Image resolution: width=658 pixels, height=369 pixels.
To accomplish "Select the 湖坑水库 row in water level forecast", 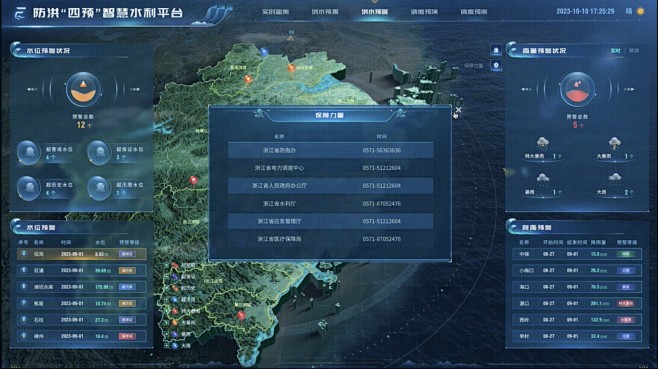I will click(82, 287).
